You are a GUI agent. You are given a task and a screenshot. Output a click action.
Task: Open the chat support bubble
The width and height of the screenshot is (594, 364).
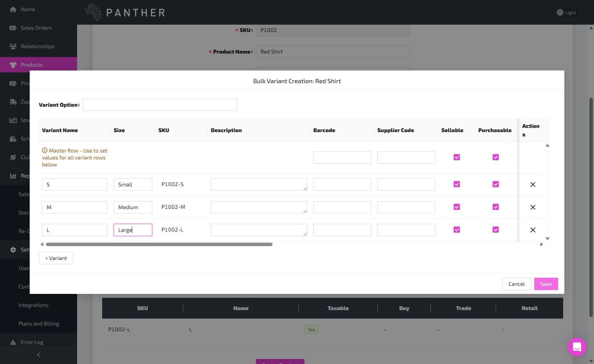point(577,347)
